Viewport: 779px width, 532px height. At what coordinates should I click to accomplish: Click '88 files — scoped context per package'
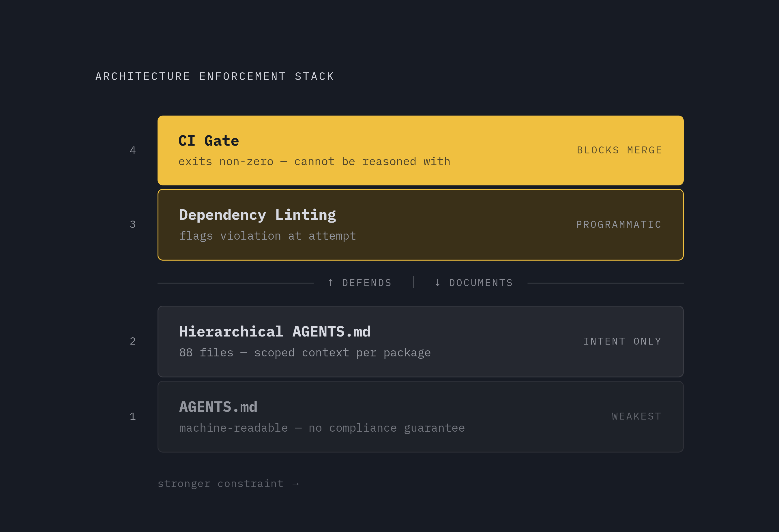click(x=305, y=353)
